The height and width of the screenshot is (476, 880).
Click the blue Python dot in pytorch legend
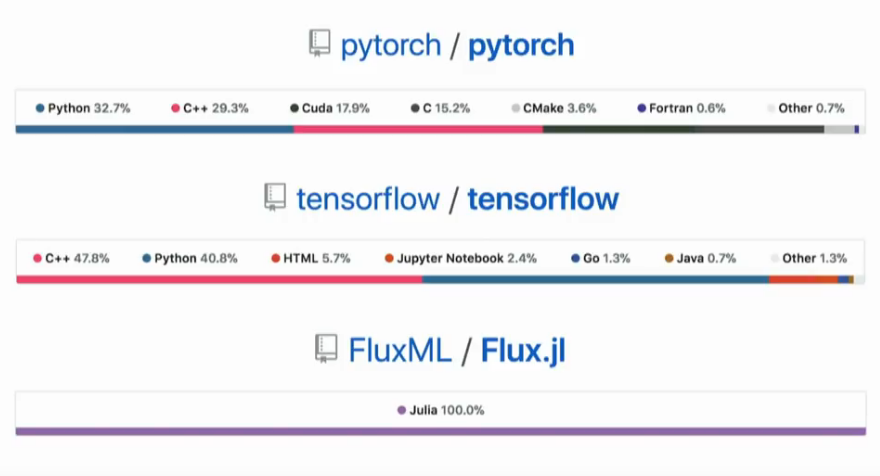(40, 108)
